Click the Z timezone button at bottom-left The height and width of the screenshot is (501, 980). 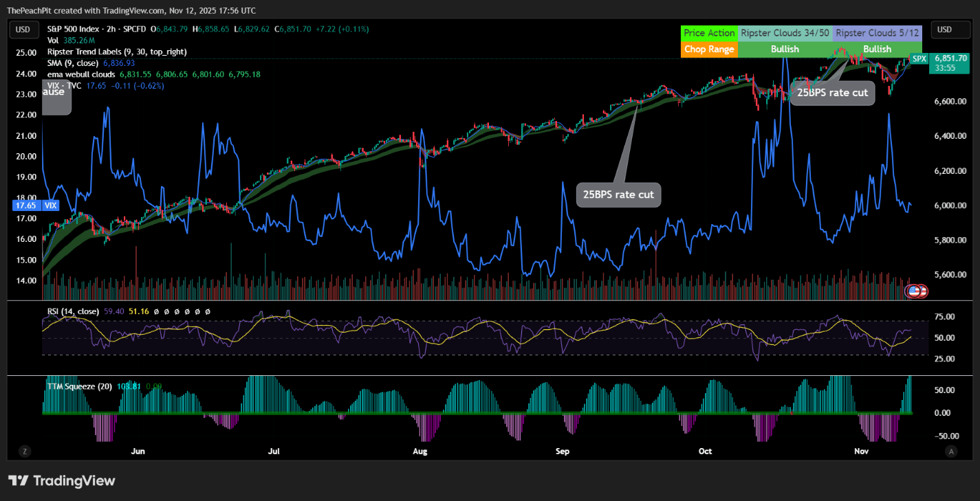pyautogui.click(x=24, y=452)
